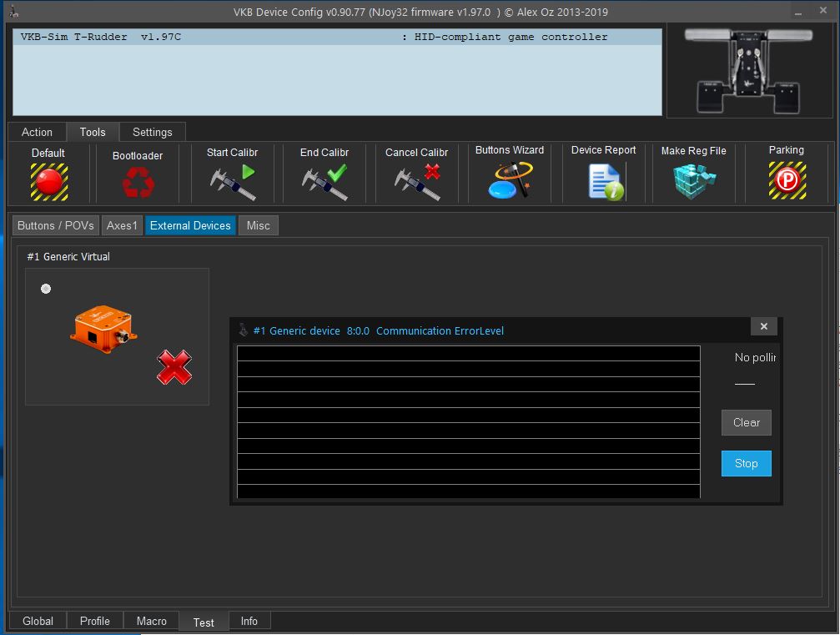The image size is (840, 635).
Task: Click the Default red button icon
Action: pyautogui.click(x=48, y=182)
